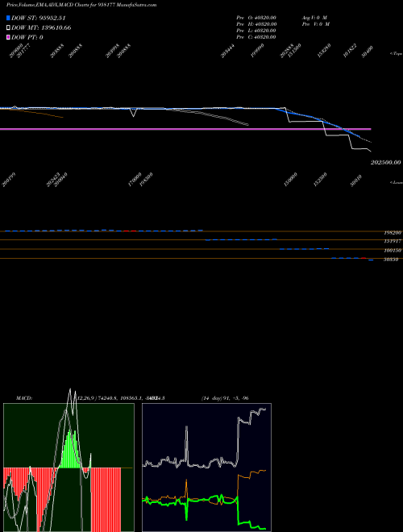The height and width of the screenshot is (532, 403).
Task: Click the 'Pre H: 40320.00' high value
Action: pos(256,24)
